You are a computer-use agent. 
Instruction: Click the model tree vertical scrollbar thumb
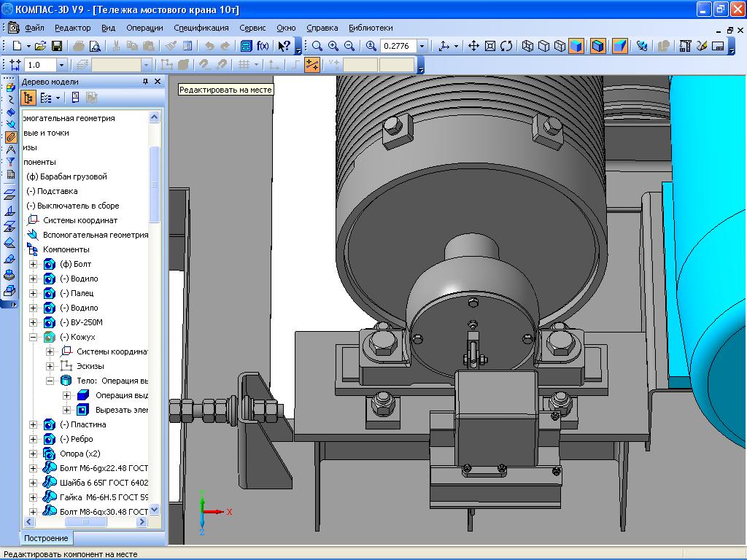click(x=154, y=182)
